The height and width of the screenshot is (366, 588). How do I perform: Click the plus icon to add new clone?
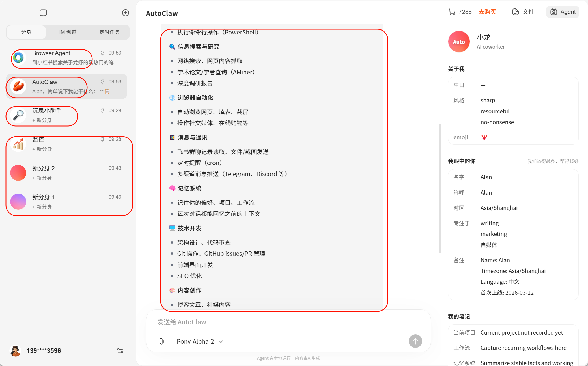coord(126,13)
